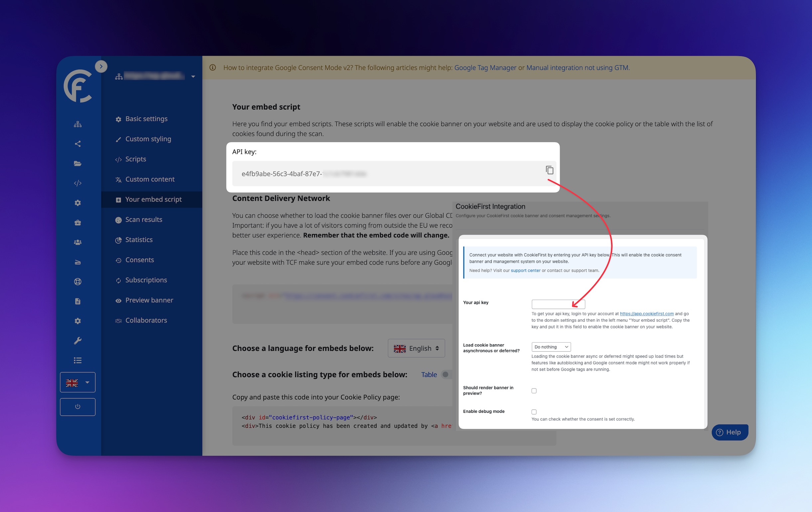Open Basic settings menu item
Screen dimensions: 812x512
coord(146,119)
